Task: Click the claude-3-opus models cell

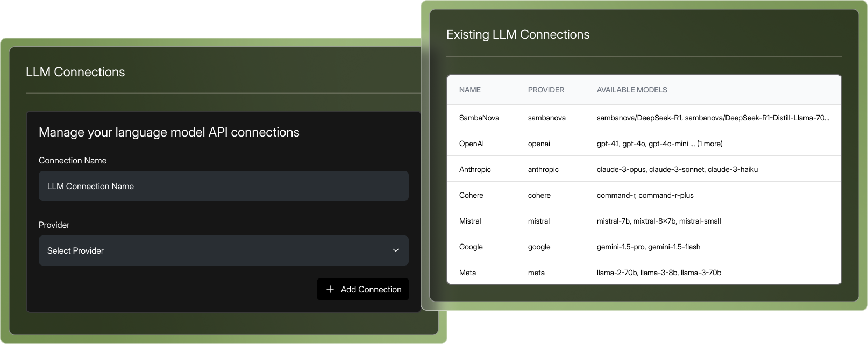Action: point(677,169)
